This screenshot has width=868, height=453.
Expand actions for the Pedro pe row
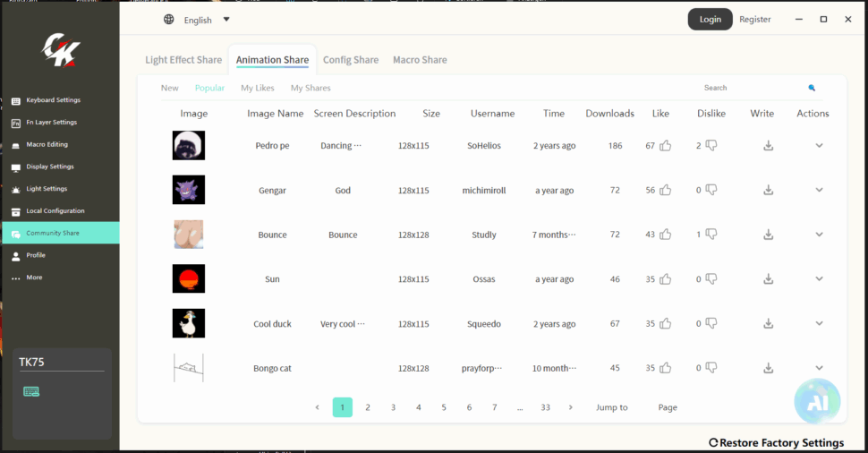pyautogui.click(x=819, y=146)
